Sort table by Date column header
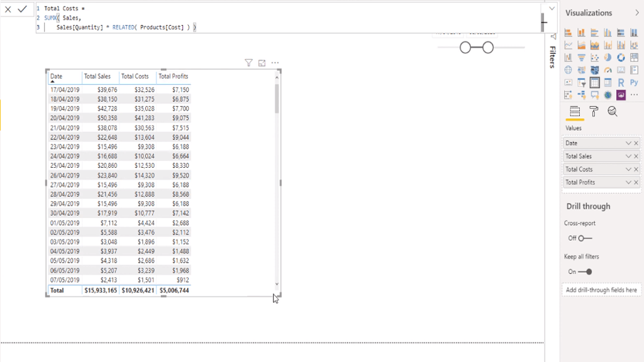The image size is (644, 362). tap(56, 76)
